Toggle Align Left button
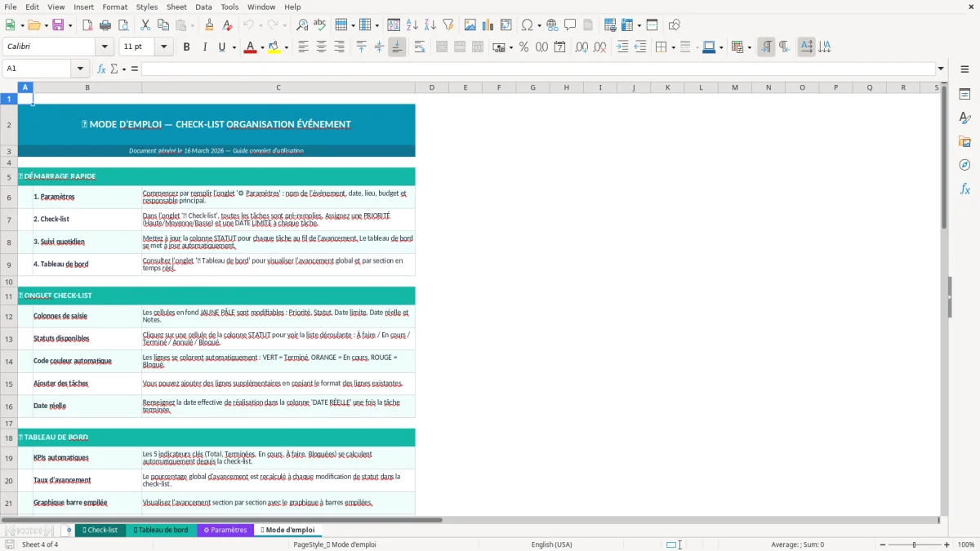The width and height of the screenshot is (980, 551). 303,47
